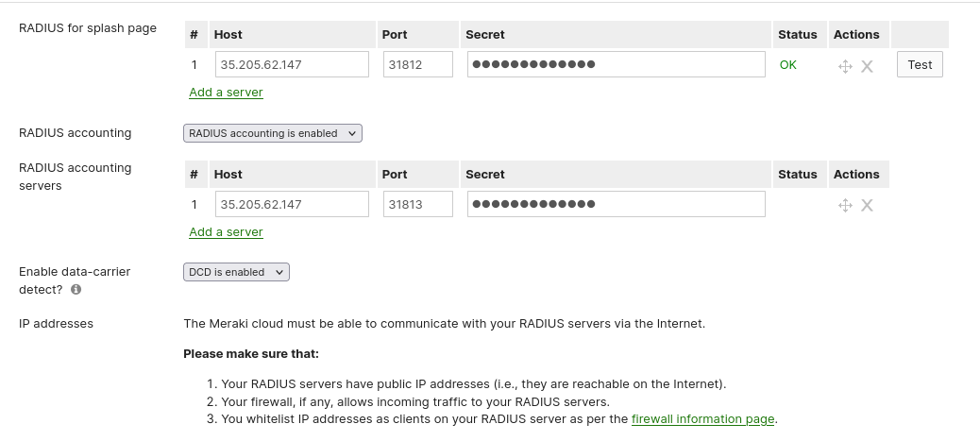Screen dimensions: 980x441
Task: Click move handle for splash RADIUS server
Action: coord(845,66)
